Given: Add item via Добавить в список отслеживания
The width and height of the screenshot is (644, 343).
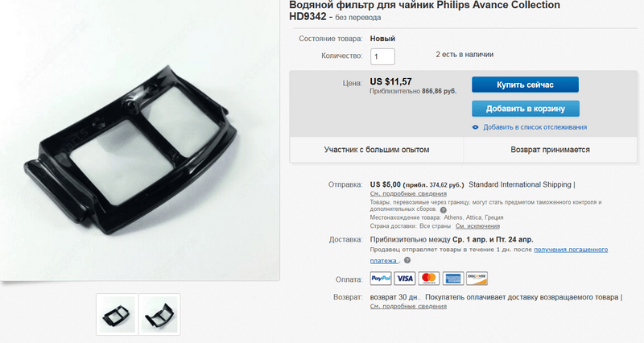Looking at the screenshot, I should coord(535,127).
